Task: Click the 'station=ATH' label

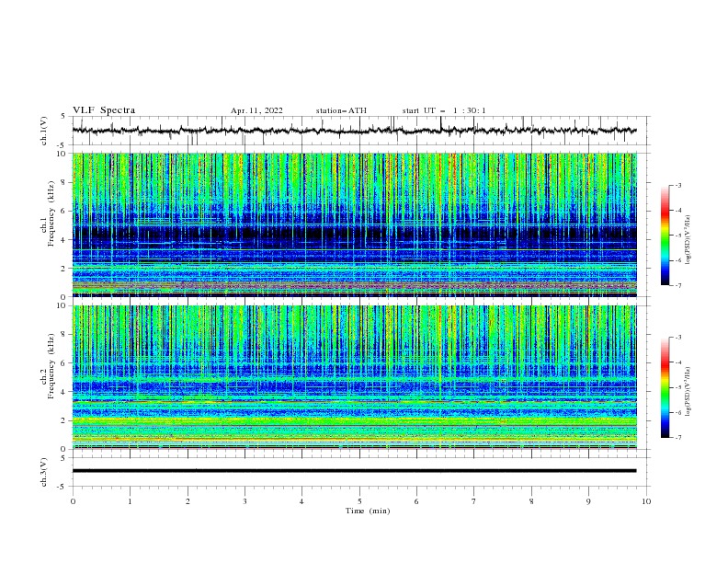Action: click(341, 110)
